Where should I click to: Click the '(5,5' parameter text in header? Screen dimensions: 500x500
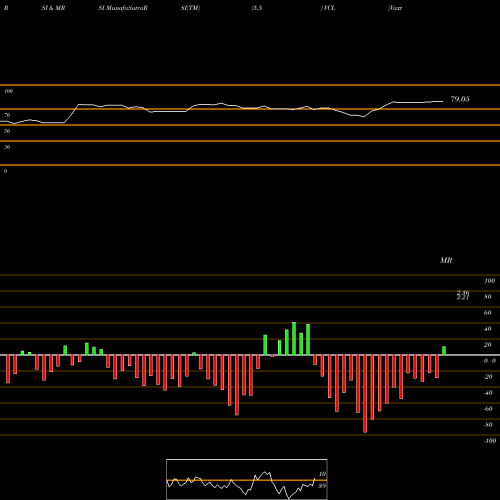[257, 8]
